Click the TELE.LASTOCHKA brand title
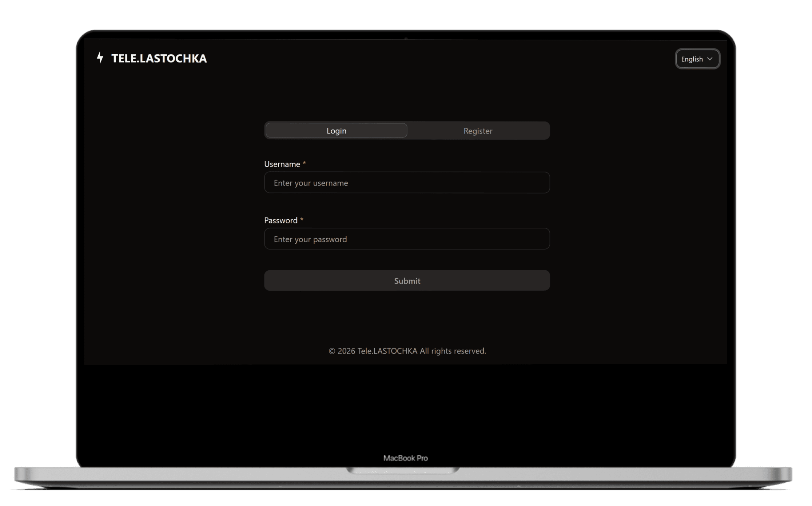 coord(159,59)
